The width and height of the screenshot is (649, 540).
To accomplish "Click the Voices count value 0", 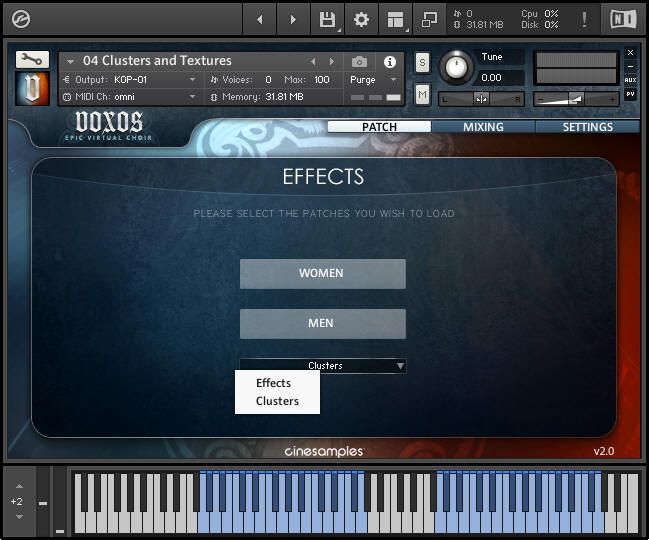I will 268,79.
